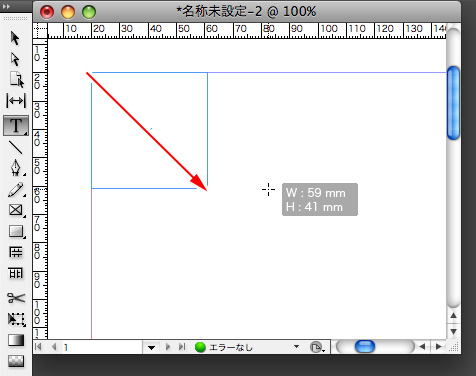Screen dimensions: 476x376
Task: Close the document window (red button)
Action: pyautogui.click(x=47, y=12)
